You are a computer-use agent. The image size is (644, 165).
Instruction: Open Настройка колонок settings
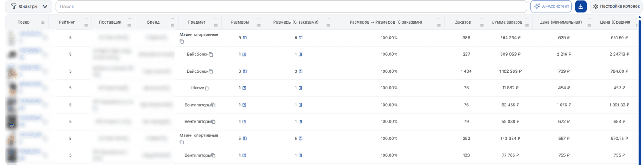[x=616, y=6]
